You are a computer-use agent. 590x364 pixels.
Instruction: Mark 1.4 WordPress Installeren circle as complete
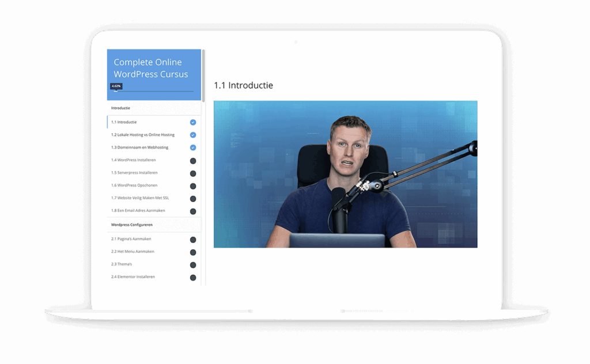coord(193,161)
